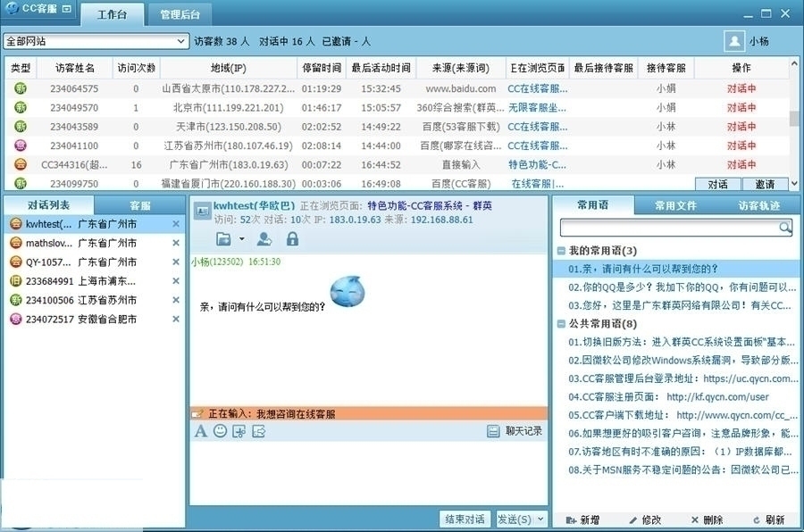Click the user avatar icon next to 小杨
Screen dimensions: 804x532
734,41
